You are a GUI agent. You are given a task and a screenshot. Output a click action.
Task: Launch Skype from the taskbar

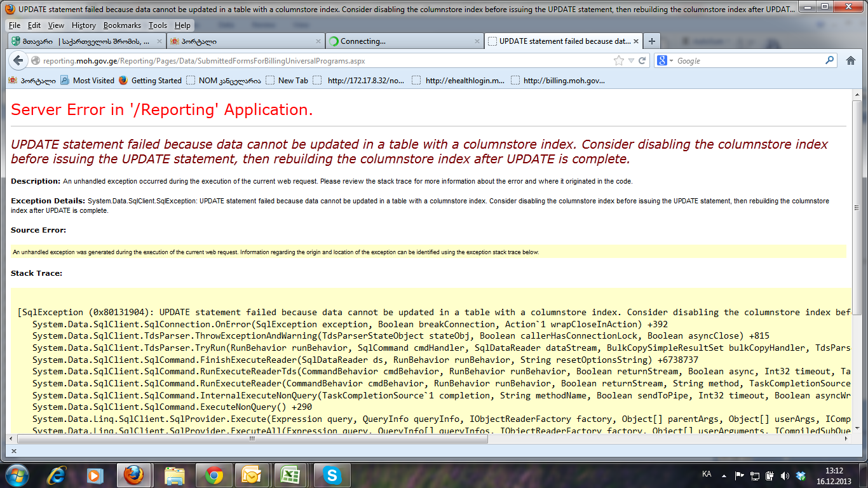coord(332,475)
